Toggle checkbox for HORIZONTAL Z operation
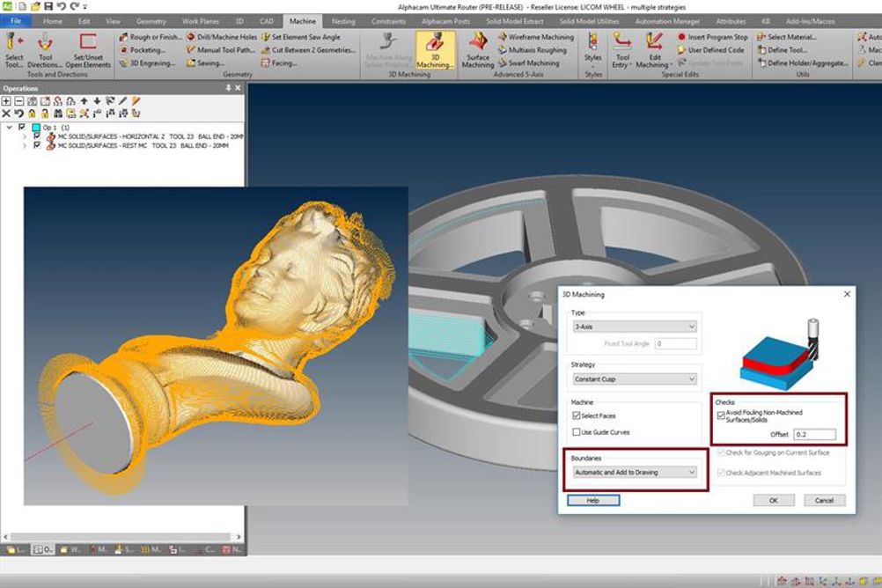The width and height of the screenshot is (882, 588). [x=37, y=136]
